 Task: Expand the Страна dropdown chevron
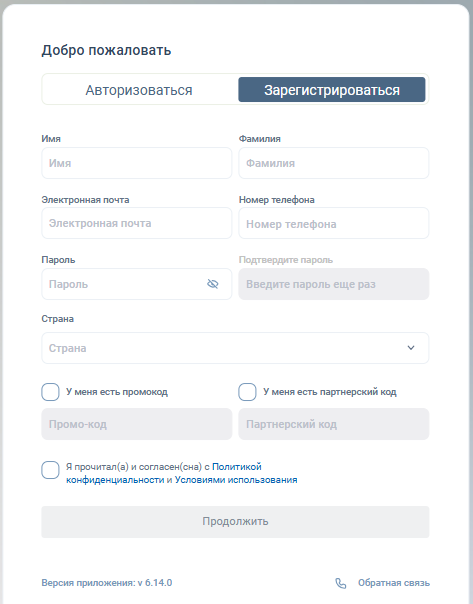[411, 348]
